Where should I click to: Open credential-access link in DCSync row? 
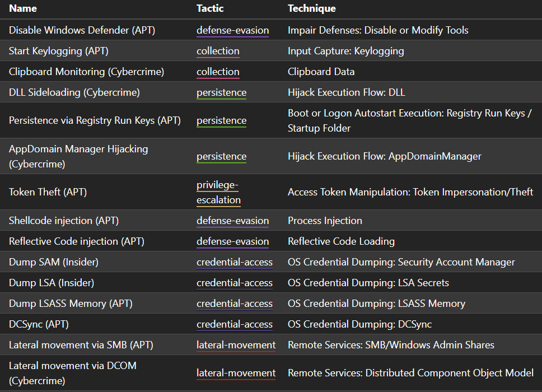(235, 324)
